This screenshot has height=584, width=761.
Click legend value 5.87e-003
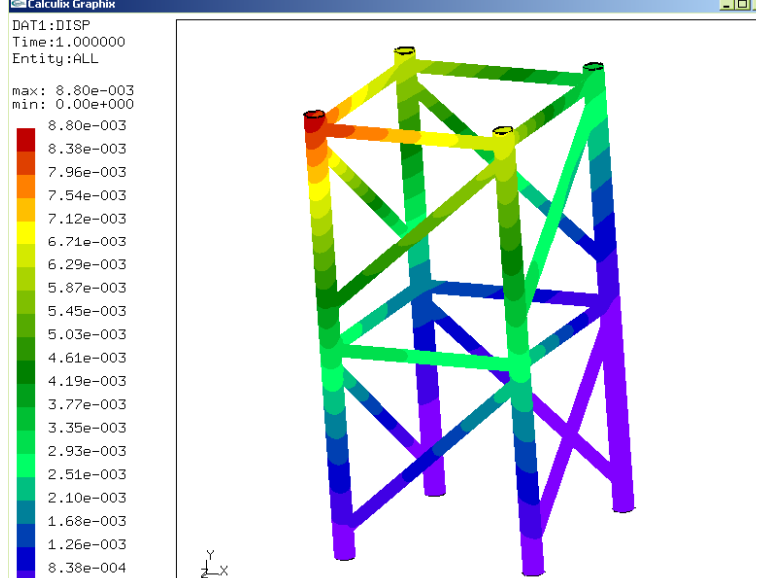click(x=87, y=287)
